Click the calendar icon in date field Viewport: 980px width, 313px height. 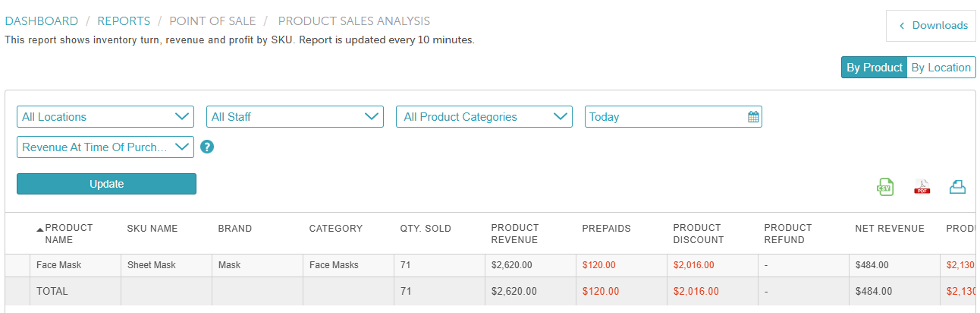point(753,117)
